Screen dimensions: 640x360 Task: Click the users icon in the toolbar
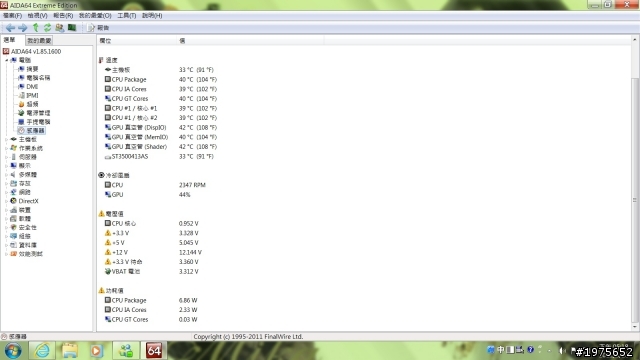[x=60, y=28]
